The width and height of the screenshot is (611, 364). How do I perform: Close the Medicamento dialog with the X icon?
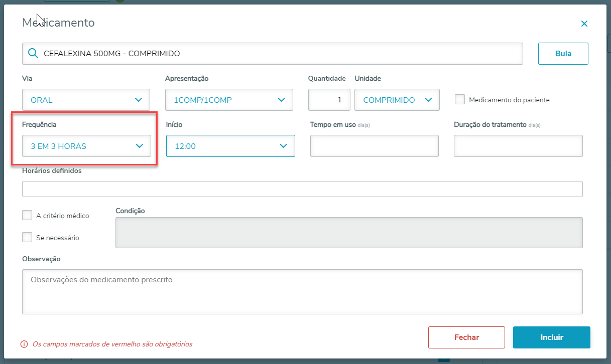(584, 24)
